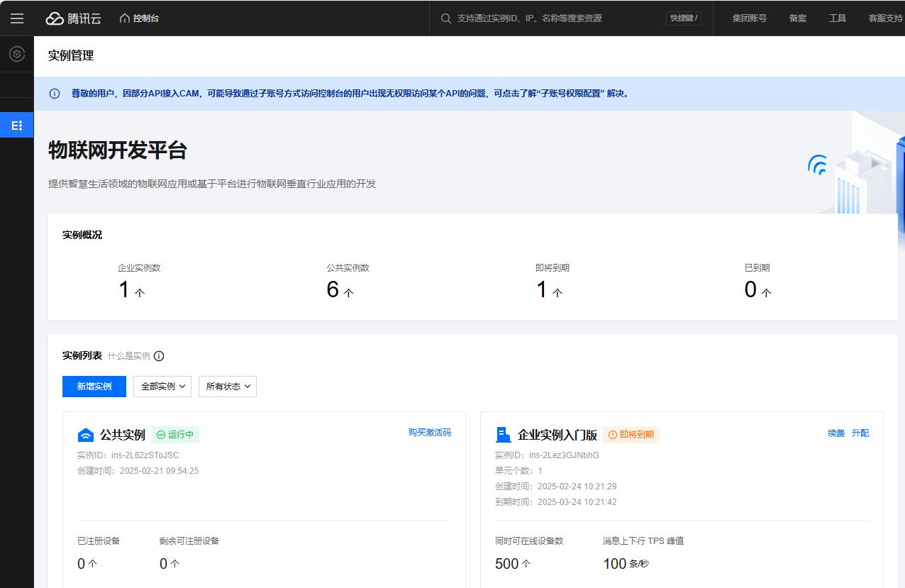This screenshot has width=905, height=588.
Task: Click 续费 link on enterprise instance
Action: 836,433
